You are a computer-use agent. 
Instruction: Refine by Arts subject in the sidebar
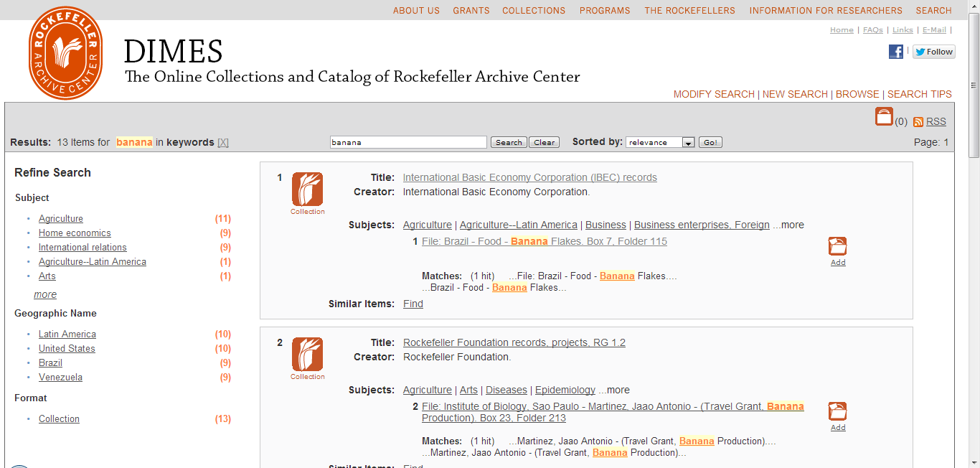[x=47, y=276]
